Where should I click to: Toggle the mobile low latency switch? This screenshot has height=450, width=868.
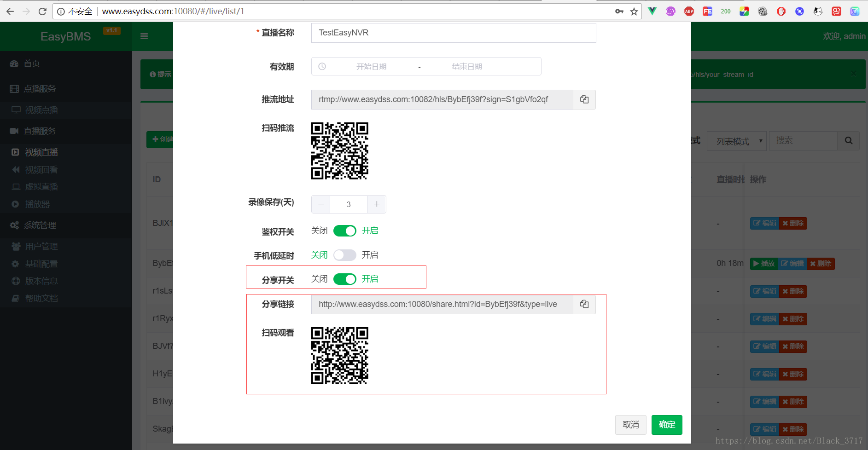344,255
